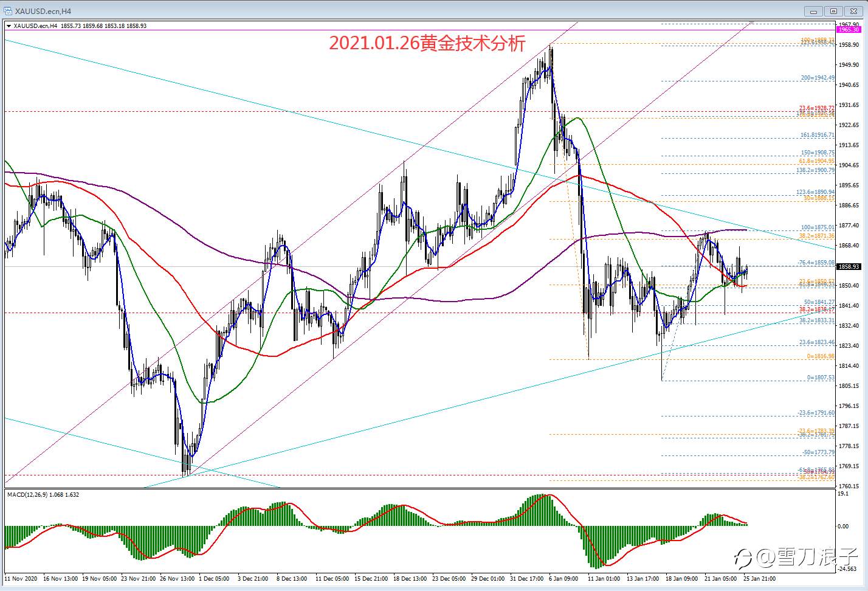Close the XAUUSD.ecn,H4 chart window
868x591 pixels.
tap(853, 11)
